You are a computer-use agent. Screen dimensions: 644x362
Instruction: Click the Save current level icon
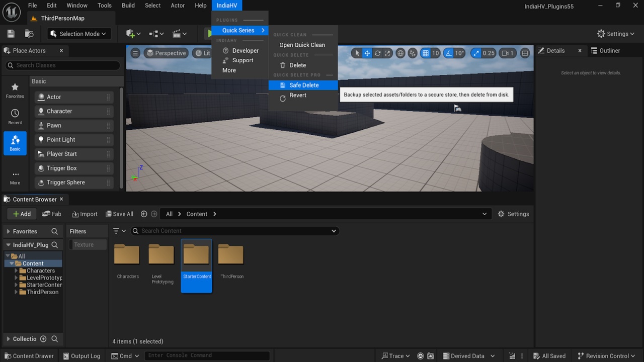11,34
